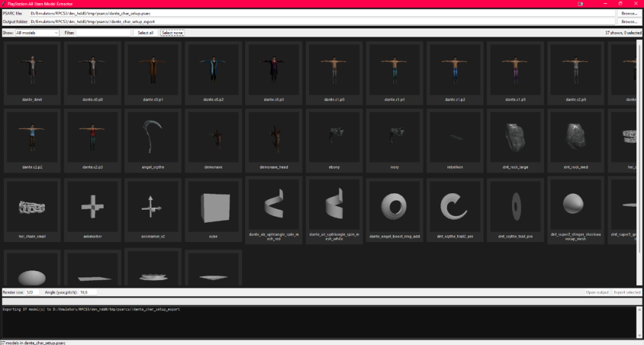The image size is (644, 345).
Task: Click the Render size input
Action: pyautogui.click(x=32, y=292)
